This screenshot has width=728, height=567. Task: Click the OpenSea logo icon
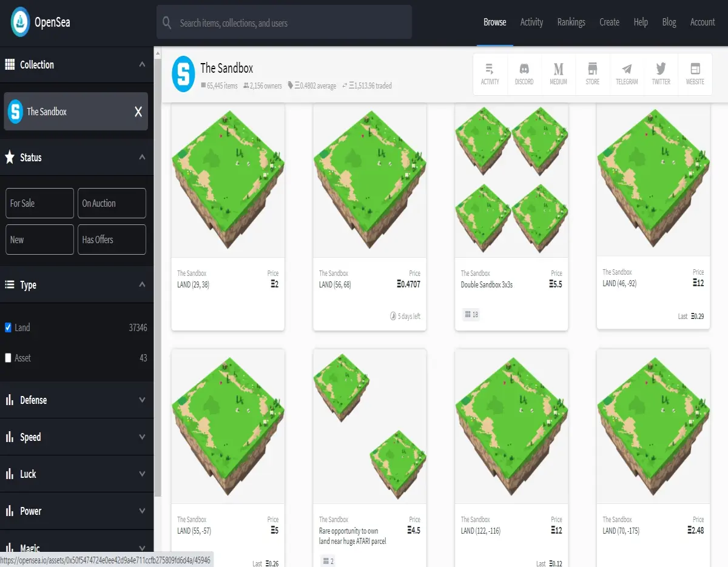pos(21,22)
